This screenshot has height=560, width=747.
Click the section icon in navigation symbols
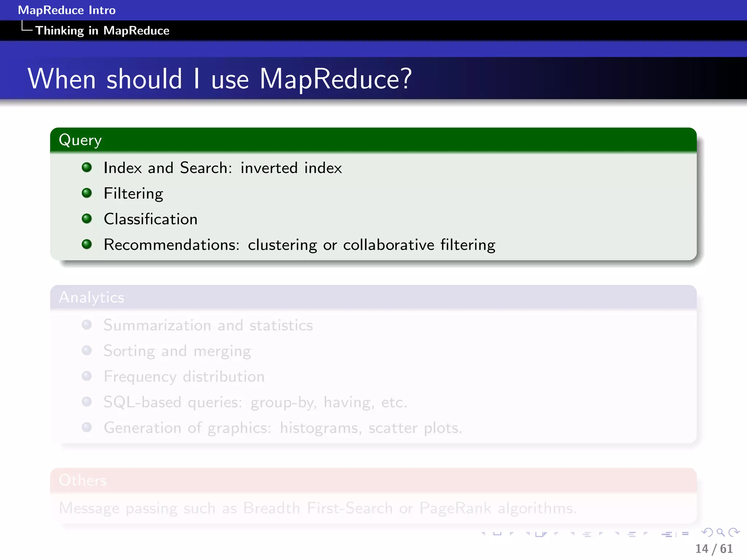pos(632,534)
